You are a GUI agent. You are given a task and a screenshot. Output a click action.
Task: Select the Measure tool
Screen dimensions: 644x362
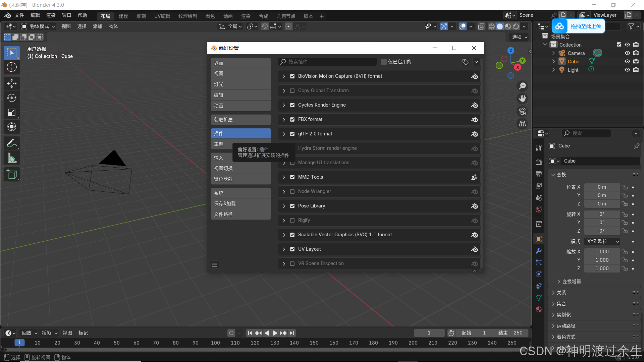12,158
